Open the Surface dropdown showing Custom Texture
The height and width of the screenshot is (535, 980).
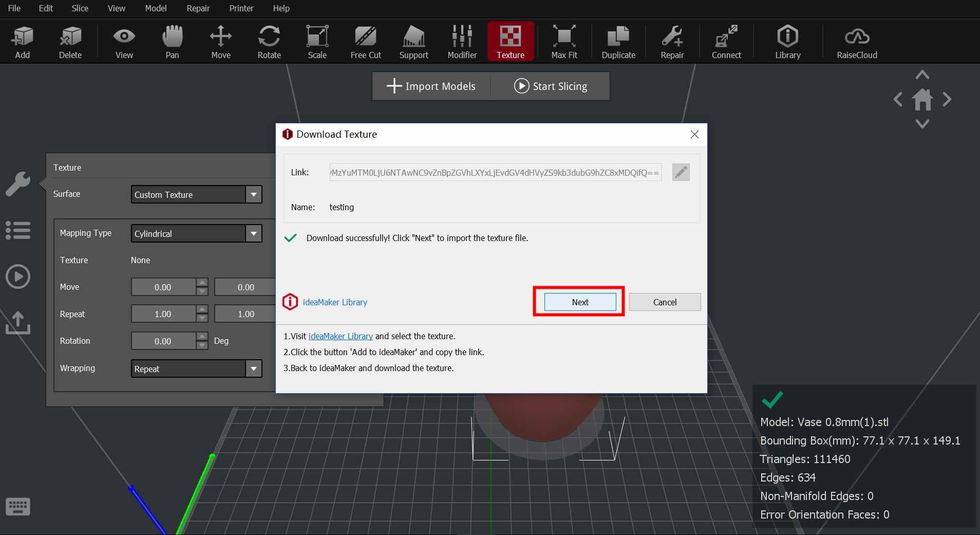(253, 194)
